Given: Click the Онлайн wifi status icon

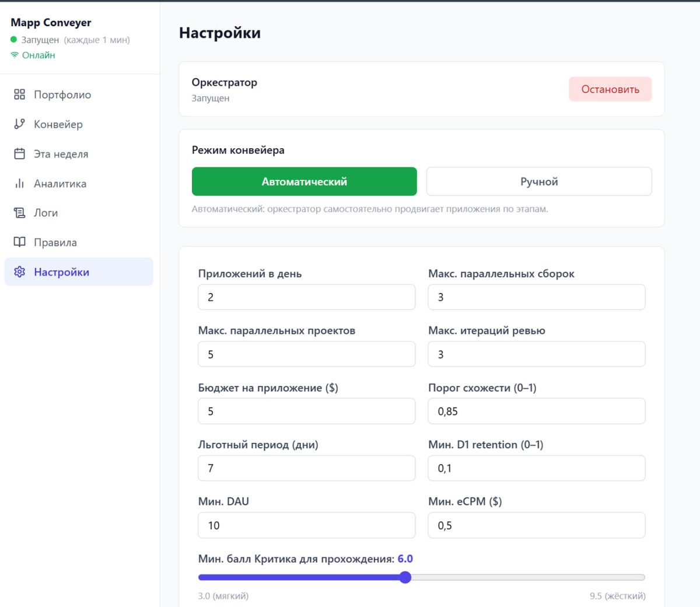Looking at the screenshot, I should (x=15, y=55).
